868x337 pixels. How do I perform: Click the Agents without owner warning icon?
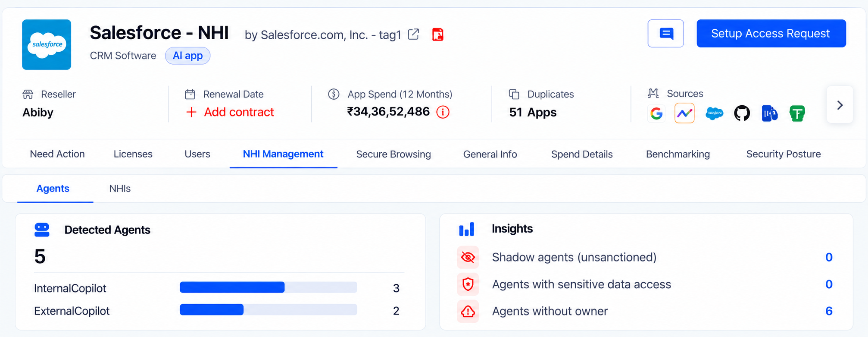coord(468,311)
